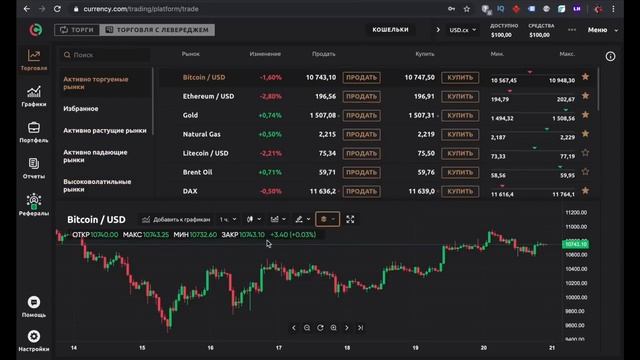The width and height of the screenshot is (640, 360).
Task: Click the Bitcoin / USD market name
Action: click(x=204, y=77)
